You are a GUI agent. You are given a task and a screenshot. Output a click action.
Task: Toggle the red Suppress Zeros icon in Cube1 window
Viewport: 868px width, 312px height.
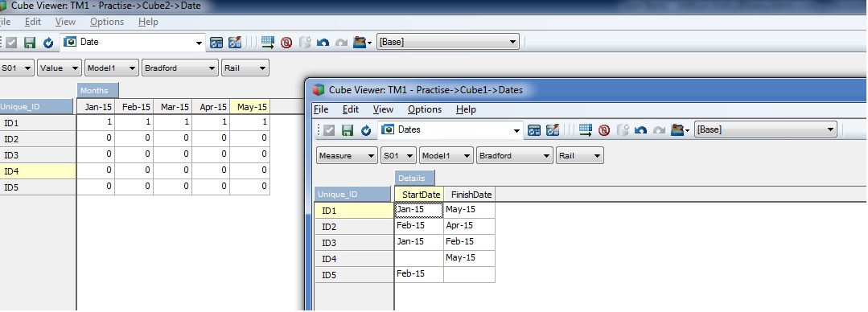pyautogui.click(x=604, y=130)
